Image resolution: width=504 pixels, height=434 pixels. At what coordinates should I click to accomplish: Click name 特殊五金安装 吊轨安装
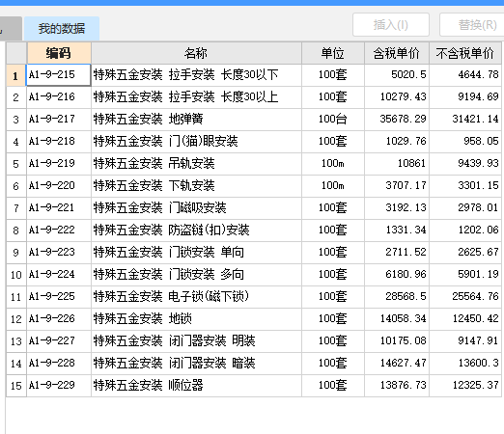pyautogui.click(x=196, y=164)
